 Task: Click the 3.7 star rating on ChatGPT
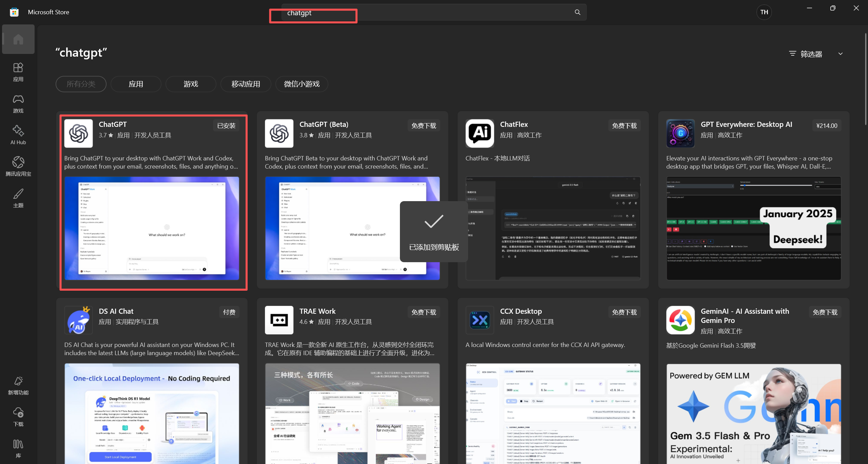click(x=106, y=135)
